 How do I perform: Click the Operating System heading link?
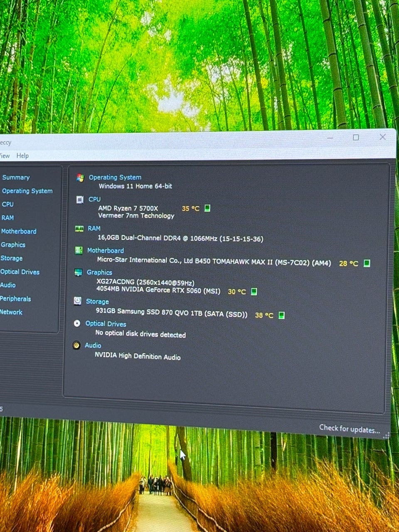click(x=115, y=177)
